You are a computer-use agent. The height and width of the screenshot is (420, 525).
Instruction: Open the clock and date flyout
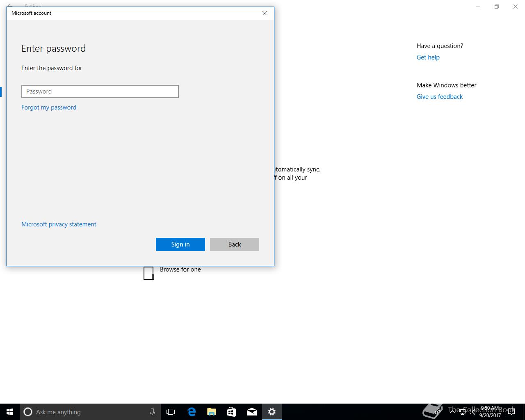click(490, 412)
